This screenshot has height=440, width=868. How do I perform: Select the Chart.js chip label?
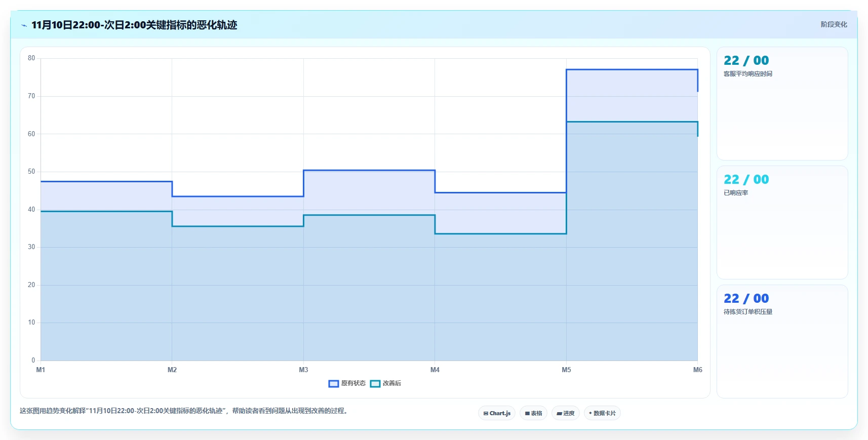[x=500, y=413]
